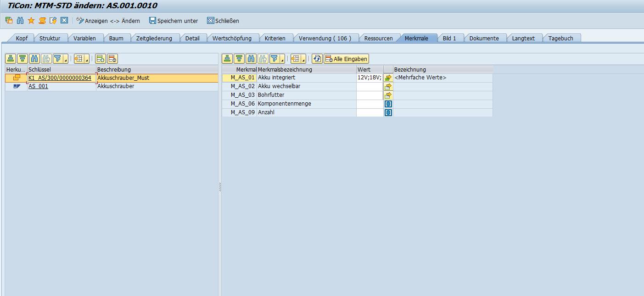
Task: Open the Verwendung ( 106 ) tab
Action: pos(325,38)
